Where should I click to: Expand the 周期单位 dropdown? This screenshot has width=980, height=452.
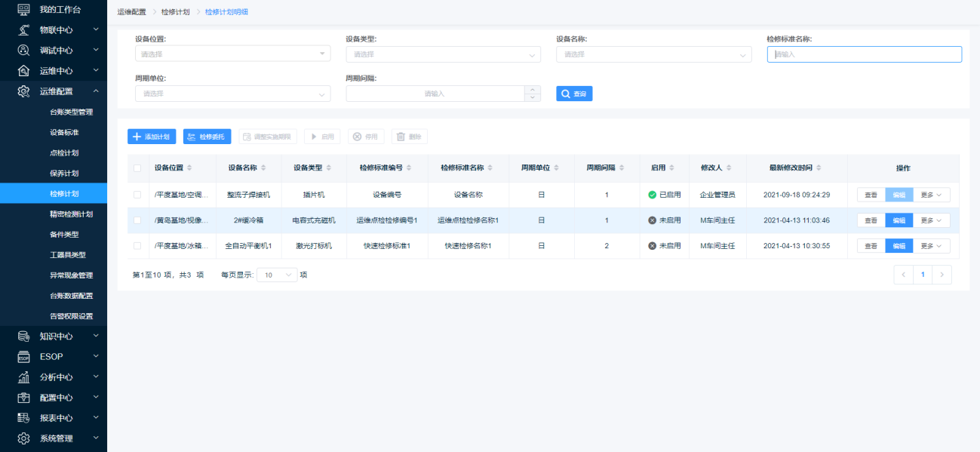(232, 94)
